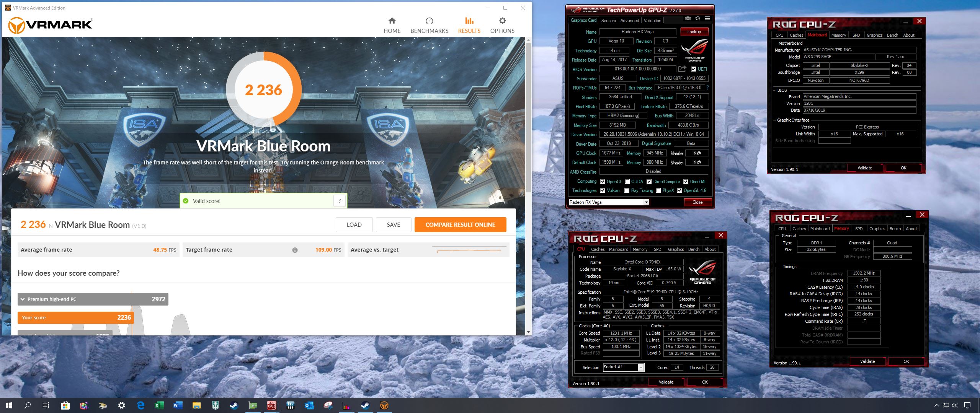Screen dimensions: 980x413
Task: Toggle the DirectML checkbox
Action: 686,182
